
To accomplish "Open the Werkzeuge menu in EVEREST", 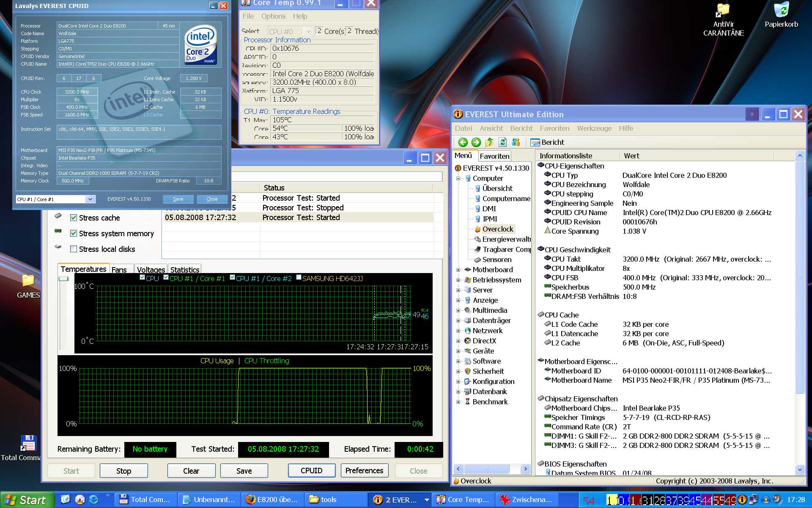I will click(x=594, y=128).
